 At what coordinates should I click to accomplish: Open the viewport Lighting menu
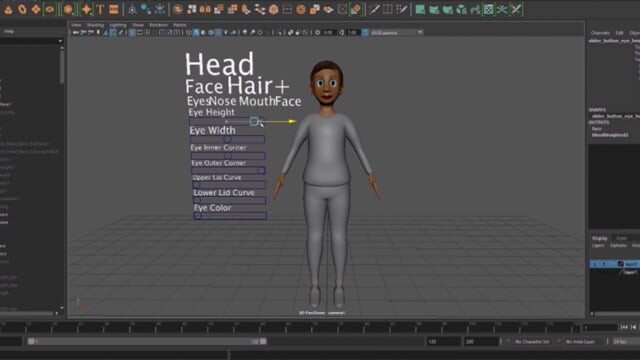point(118,25)
